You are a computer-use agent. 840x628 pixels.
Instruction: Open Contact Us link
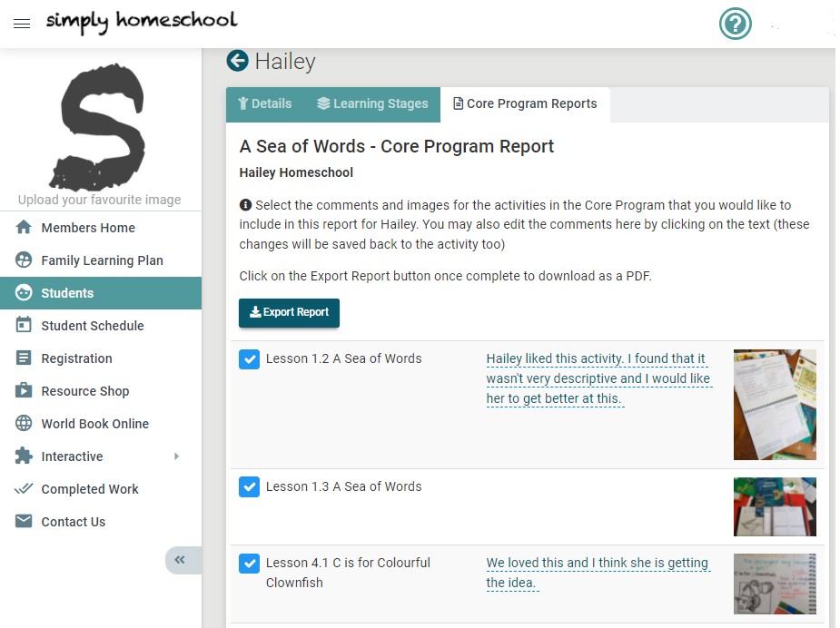tap(101, 522)
